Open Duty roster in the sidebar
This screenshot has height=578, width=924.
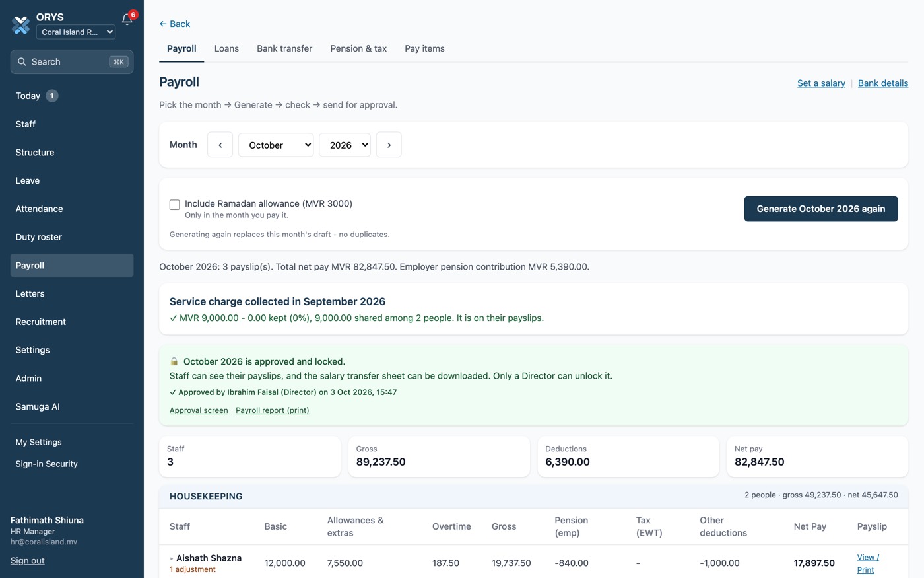pyautogui.click(x=72, y=237)
